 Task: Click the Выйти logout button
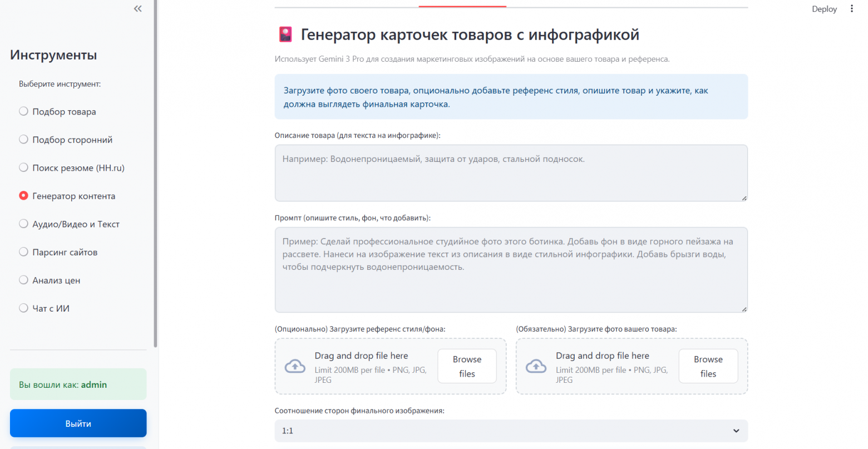(78, 423)
